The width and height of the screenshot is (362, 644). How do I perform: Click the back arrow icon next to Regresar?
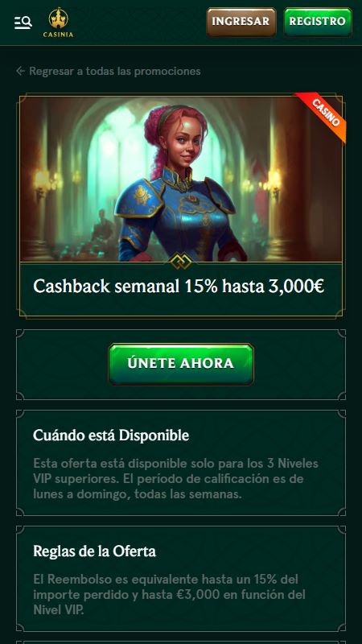[x=21, y=71]
